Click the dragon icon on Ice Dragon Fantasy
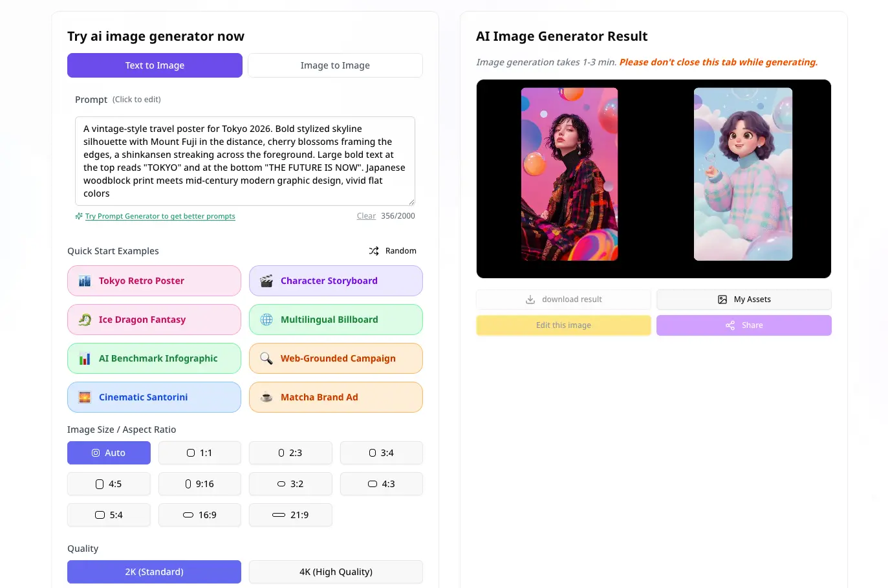888x588 pixels. [x=84, y=319]
